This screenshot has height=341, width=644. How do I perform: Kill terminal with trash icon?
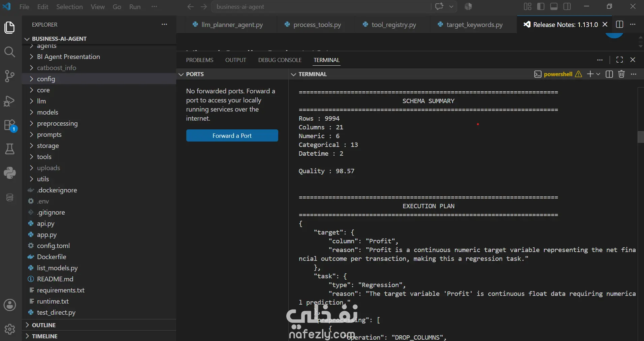pyautogui.click(x=621, y=74)
